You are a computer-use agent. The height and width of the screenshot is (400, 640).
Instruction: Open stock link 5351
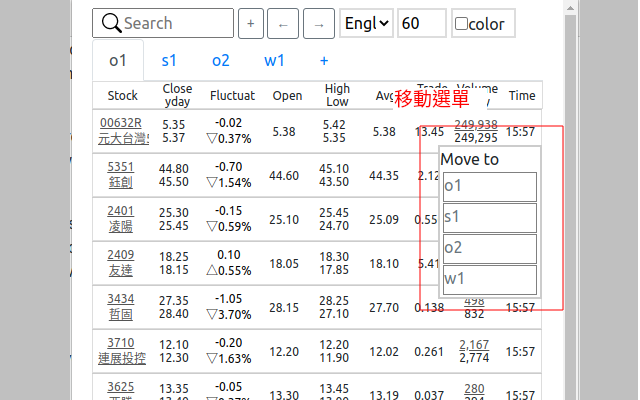[x=121, y=167]
